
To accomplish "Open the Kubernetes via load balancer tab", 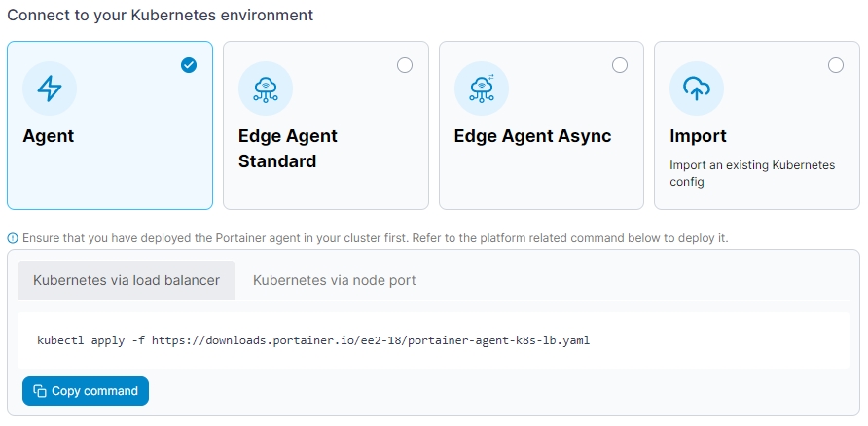I will point(127,280).
